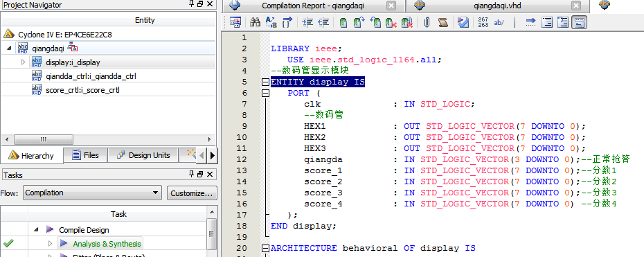Float the Tasks panel

coord(200,175)
